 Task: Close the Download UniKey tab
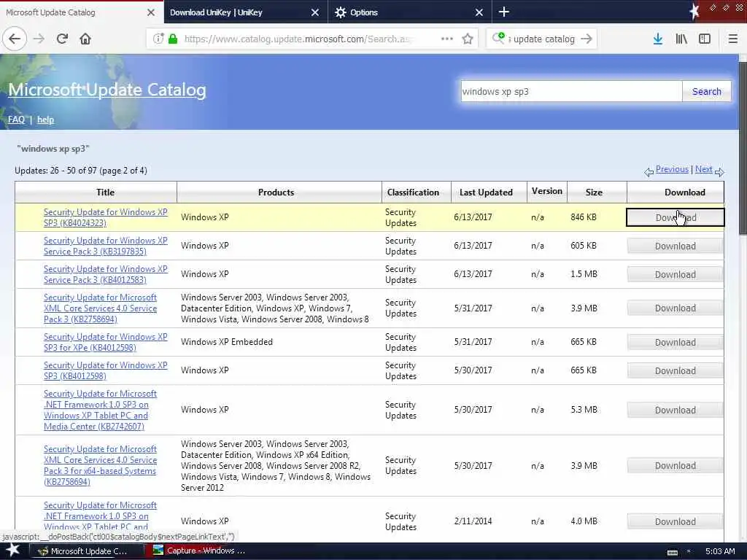[315, 12]
